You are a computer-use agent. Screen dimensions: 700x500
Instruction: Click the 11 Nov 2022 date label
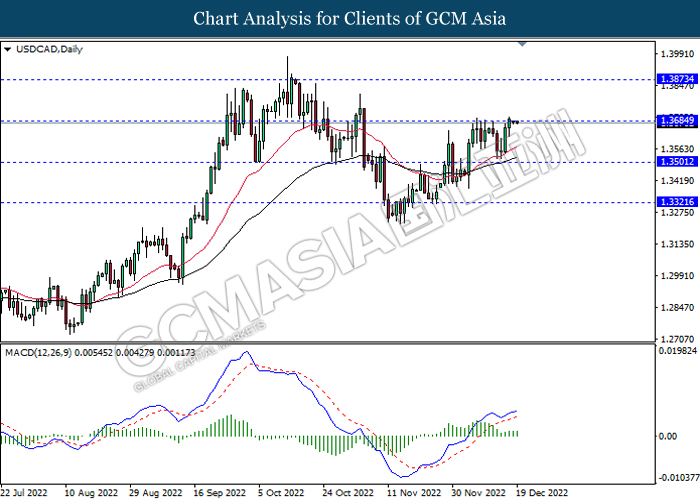point(414,493)
